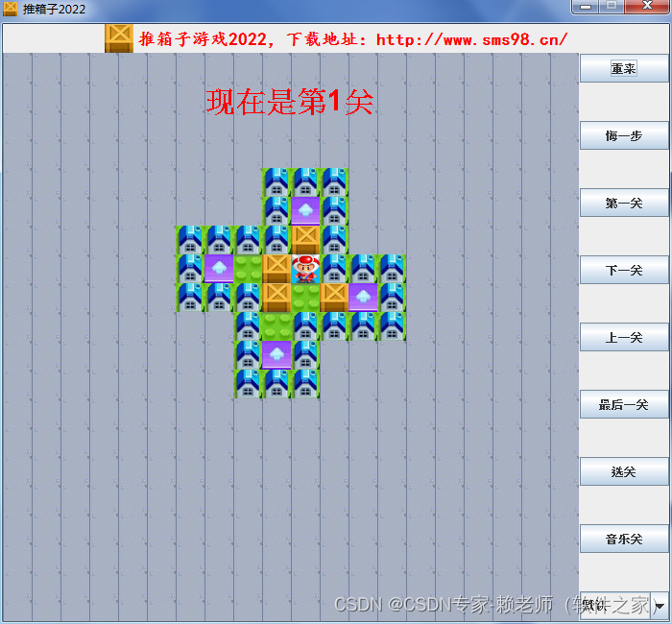Click the left-arm purple target tile
The width and height of the screenshot is (672, 624).
tap(219, 269)
